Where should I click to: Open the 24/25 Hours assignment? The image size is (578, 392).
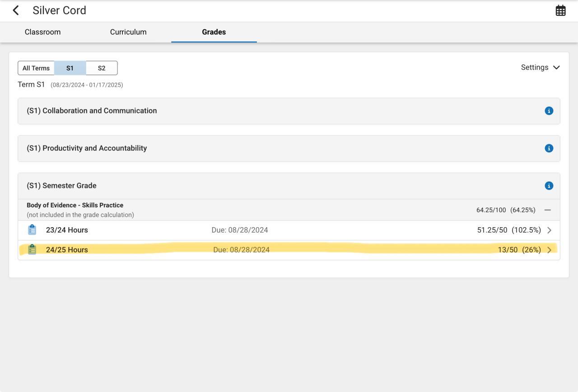pos(67,250)
